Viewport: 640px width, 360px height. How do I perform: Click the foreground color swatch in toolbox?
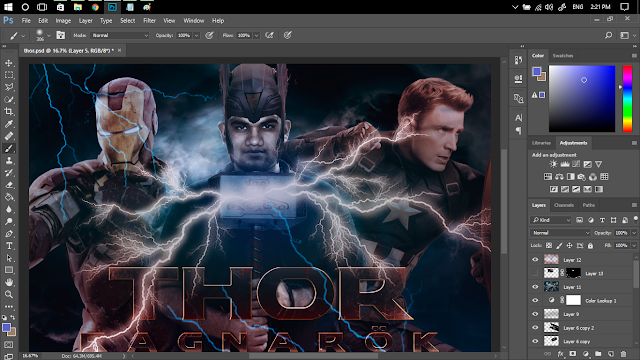(6, 328)
